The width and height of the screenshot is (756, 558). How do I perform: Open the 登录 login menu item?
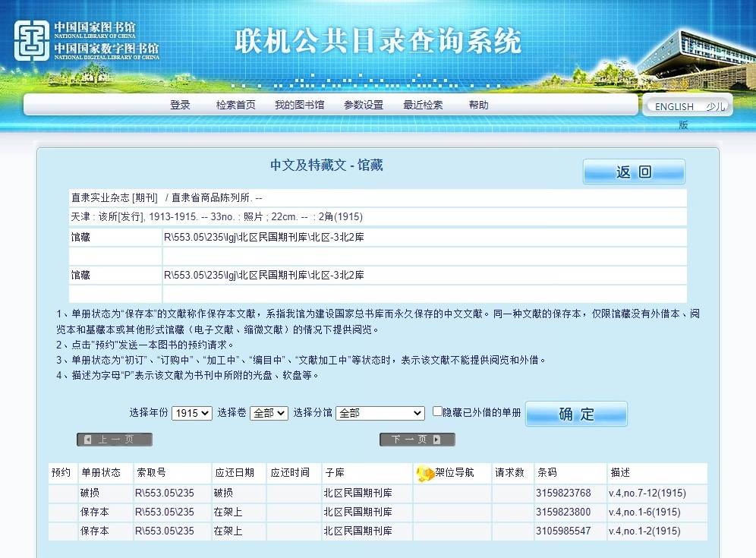pos(180,105)
